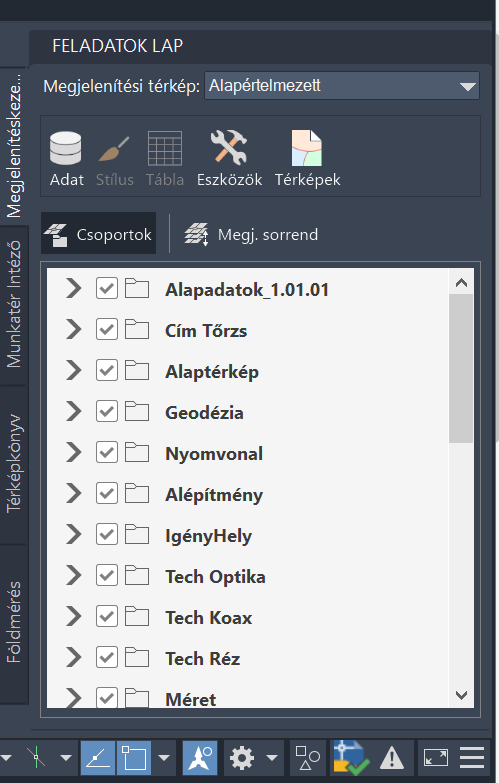Viewport: 499px width, 783px height.
Task: Toggle the Geodézia group checkbox
Action: tap(106, 411)
